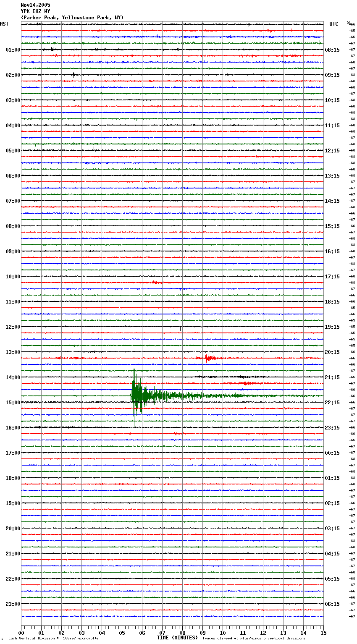Click the 166.67 microvolts vertical division note
The image size is (357, 644).
(53, 639)
